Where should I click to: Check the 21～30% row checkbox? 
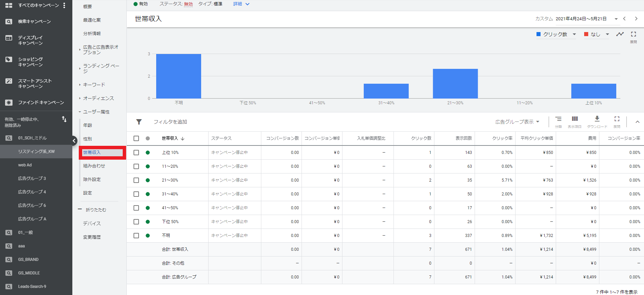point(136,180)
